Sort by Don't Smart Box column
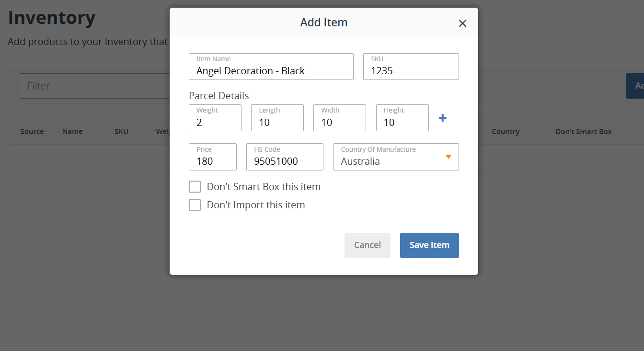This screenshot has height=351, width=644. pos(584,132)
